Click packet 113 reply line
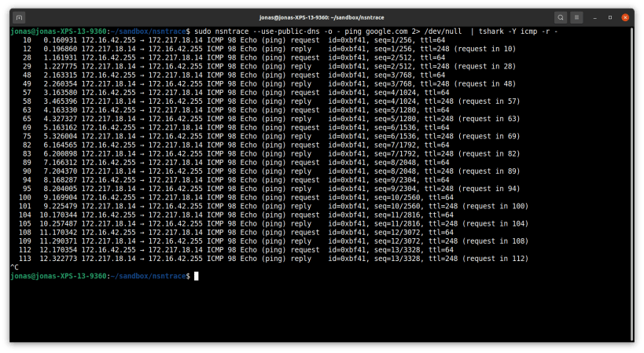This screenshot has width=644, height=353. 274,259
